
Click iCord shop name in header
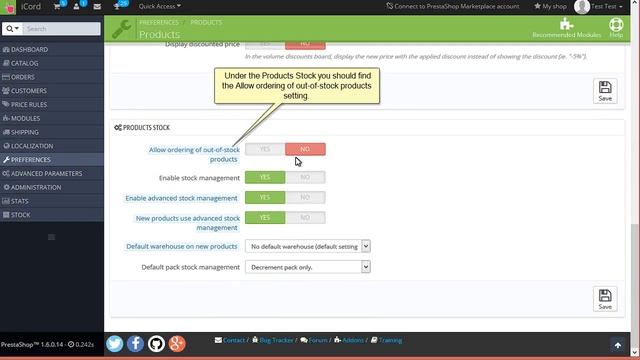[31, 7]
